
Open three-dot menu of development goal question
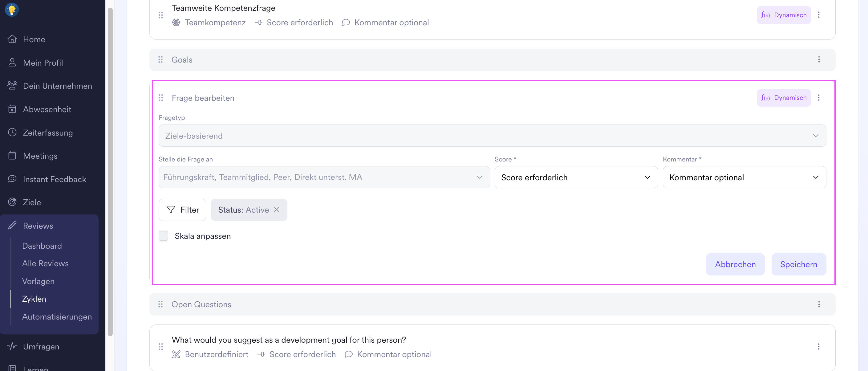click(818, 346)
